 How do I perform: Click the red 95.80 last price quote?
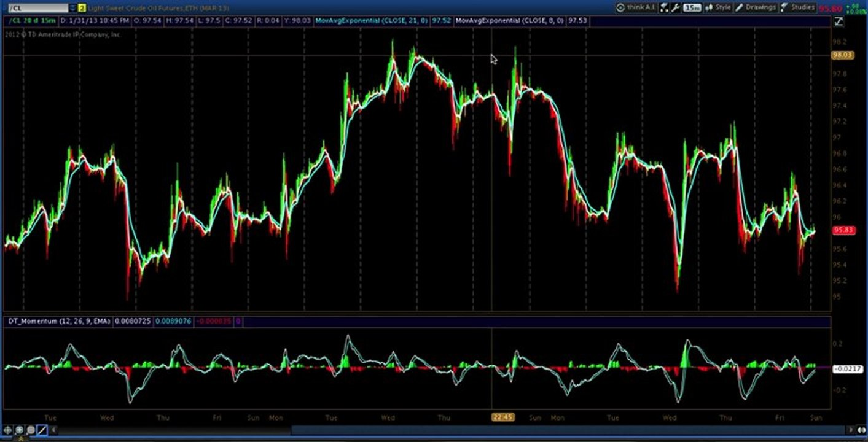tap(830, 9)
